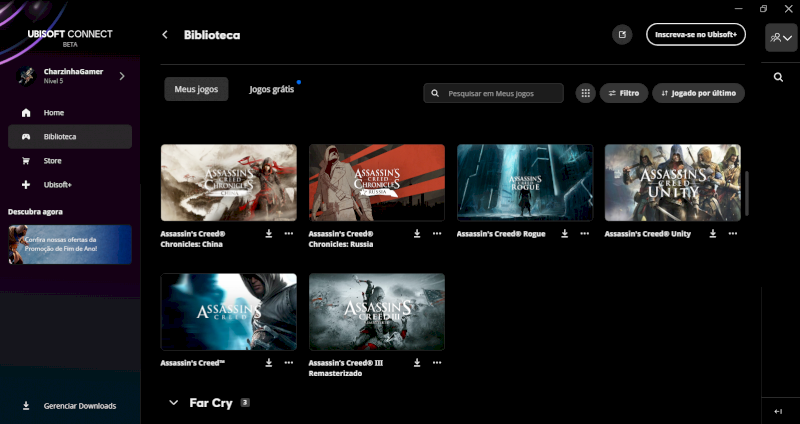Viewport: 800px width, 424px height.
Task: Click the back arrow beside Biblioteca
Action: [165, 35]
